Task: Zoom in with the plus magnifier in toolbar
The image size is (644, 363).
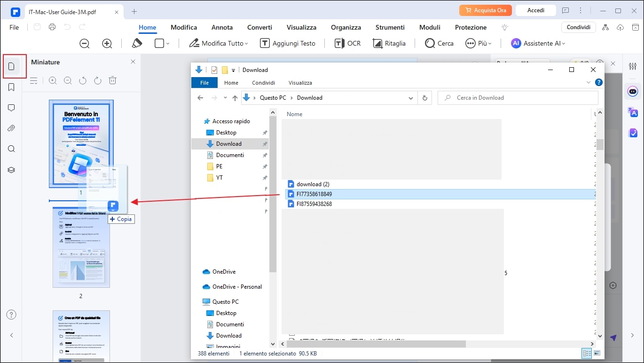Action: (x=107, y=43)
